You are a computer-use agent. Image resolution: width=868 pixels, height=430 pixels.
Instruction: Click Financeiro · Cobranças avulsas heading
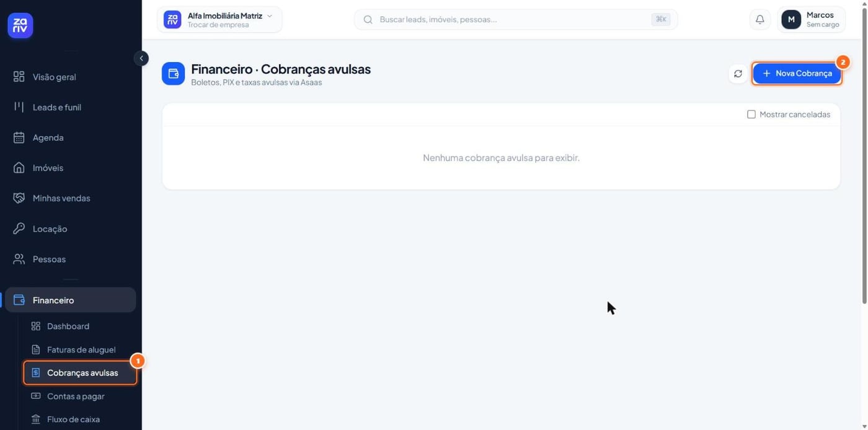tap(281, 69)
